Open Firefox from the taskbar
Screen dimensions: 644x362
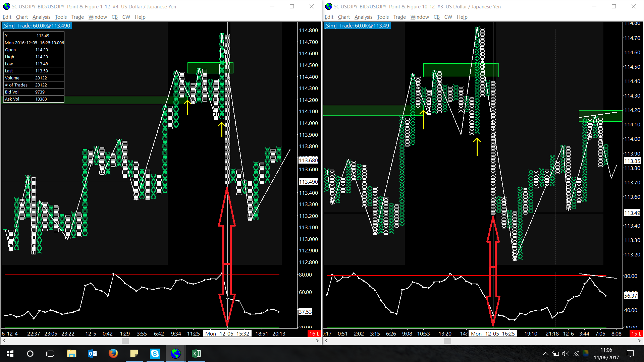pos(113,354)
